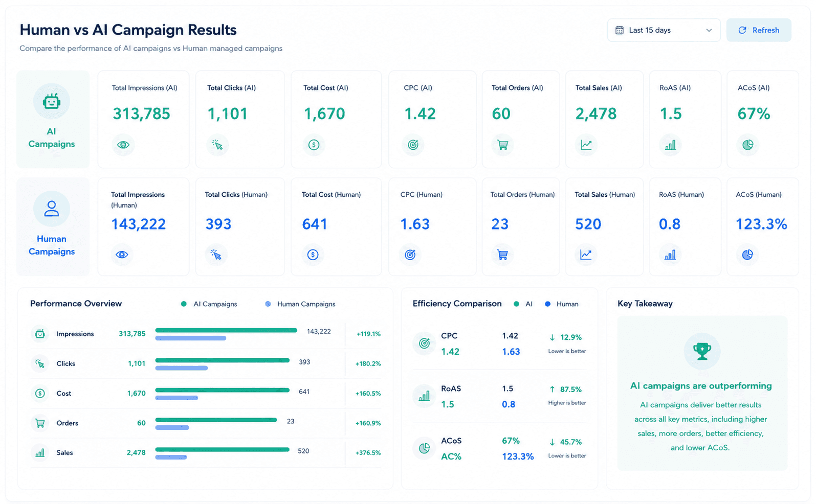Click the +180.2% Clicks change value
Image resolution: width=816 pixels, height=504 pixels.
click(x=368, y=364)
